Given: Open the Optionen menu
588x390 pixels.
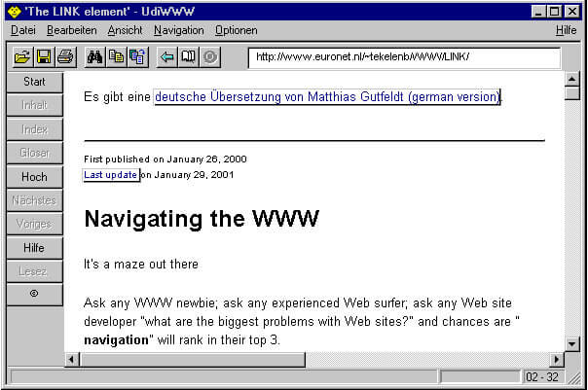Looking at the screenshot, I should click(237, 30).
